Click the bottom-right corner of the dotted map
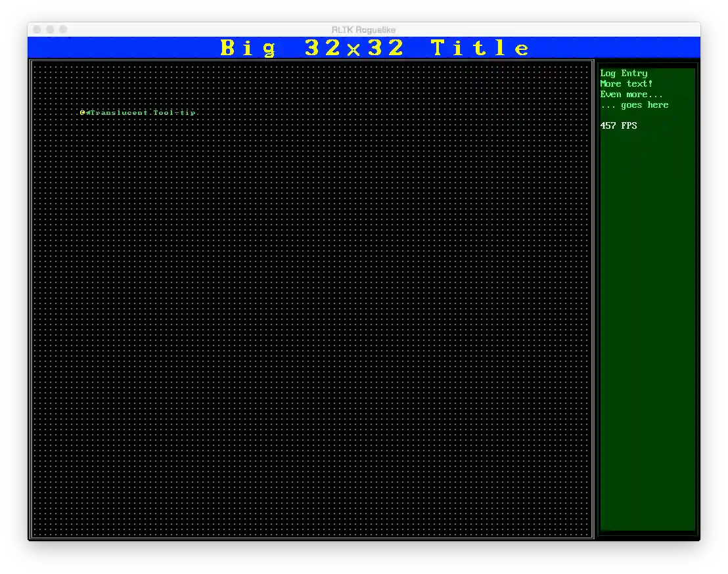Viewport: 728px width, 574px height. point(589,534)
